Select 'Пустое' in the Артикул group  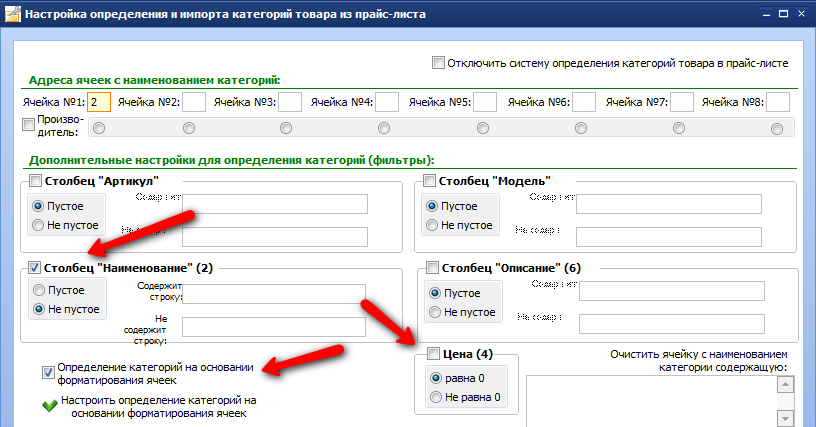37,206
